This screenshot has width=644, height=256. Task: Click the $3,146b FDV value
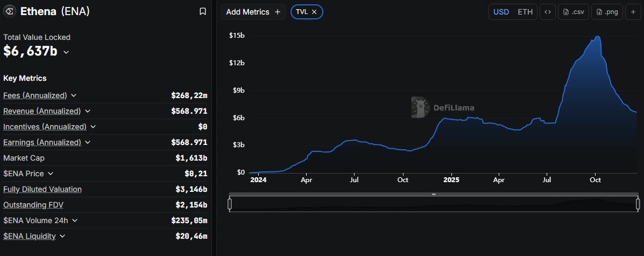[x=192, y=189]
